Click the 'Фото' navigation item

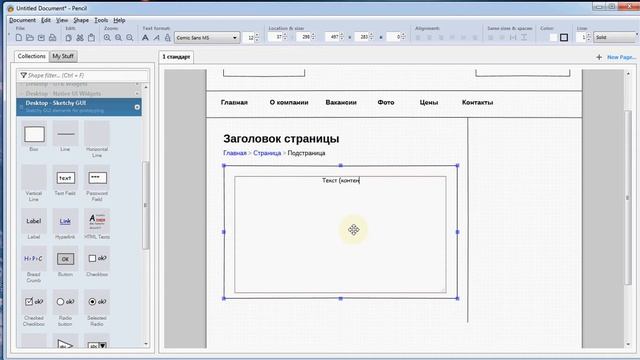386,102
